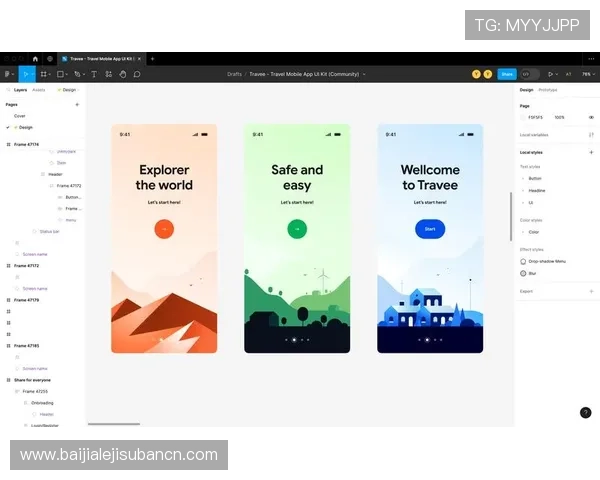Expand the file name dropdown chevron
Image resolution: width=600 pixels, height=480 pixels.
pos(364,74)
